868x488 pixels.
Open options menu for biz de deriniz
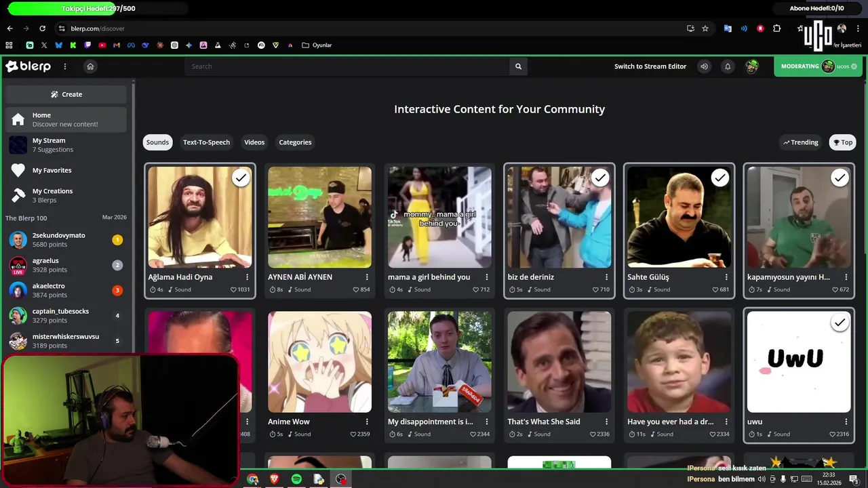coord(606,277)
